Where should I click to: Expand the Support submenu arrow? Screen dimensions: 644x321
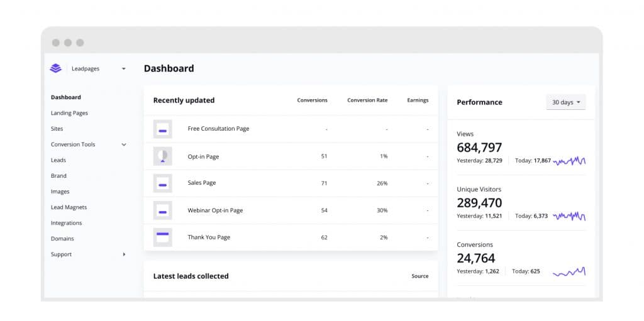[x=124, y=254]
